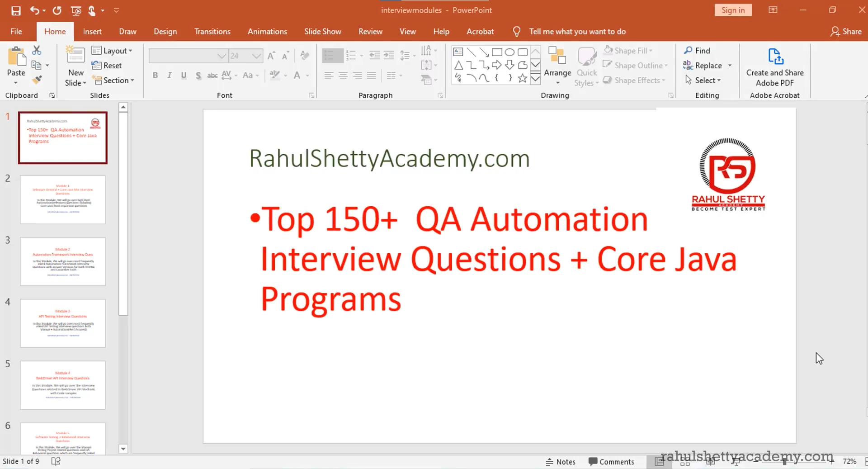This screenshot has height=469, width=868.
Task: Expand the shapes gallery More arrow
Action: (x=535, y=79)
